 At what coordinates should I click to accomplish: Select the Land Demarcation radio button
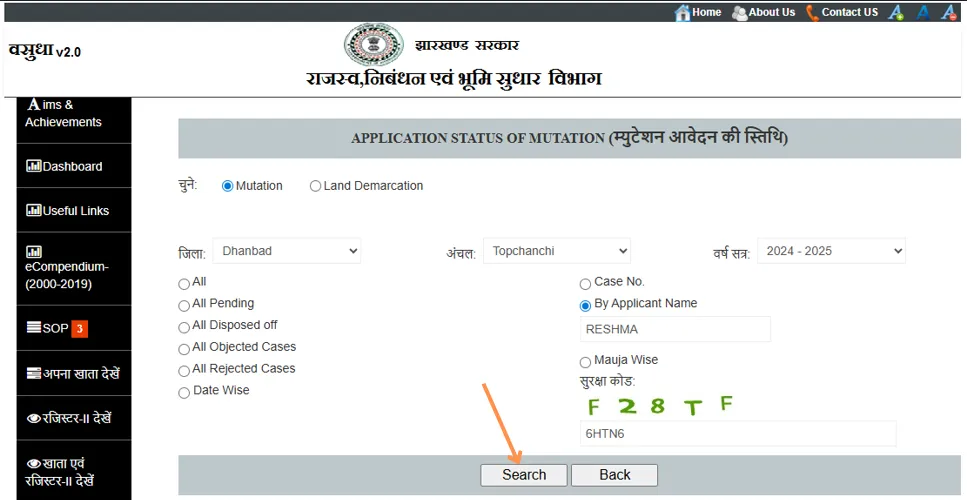point(315,186)
